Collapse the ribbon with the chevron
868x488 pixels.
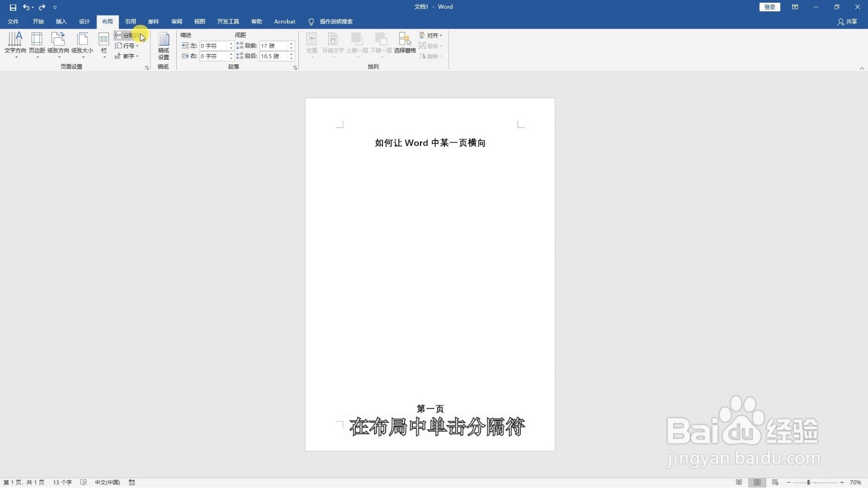[862, 68]
